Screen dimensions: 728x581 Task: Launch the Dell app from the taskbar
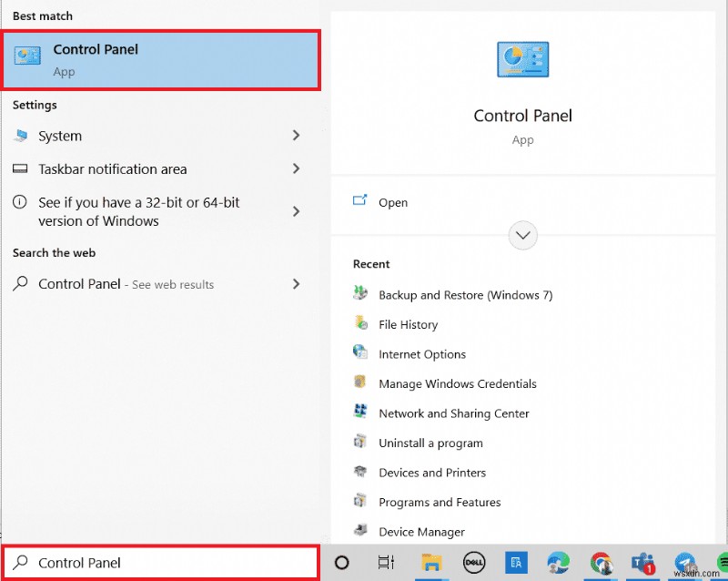point(474,563)
